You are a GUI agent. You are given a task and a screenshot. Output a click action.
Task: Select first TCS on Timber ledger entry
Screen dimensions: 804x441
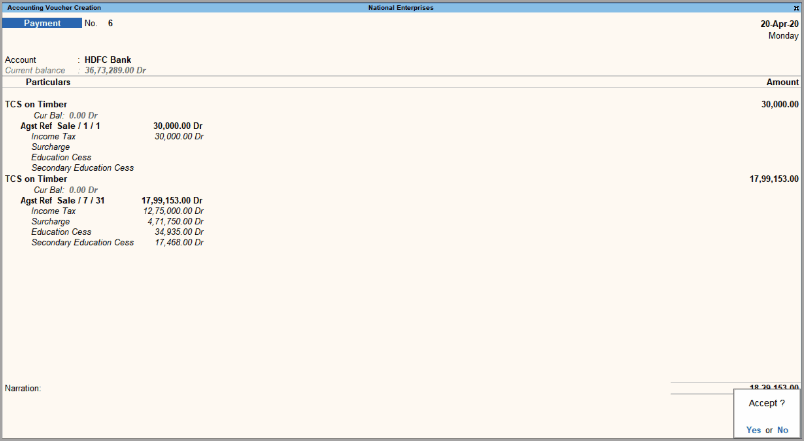click(36, 104)
